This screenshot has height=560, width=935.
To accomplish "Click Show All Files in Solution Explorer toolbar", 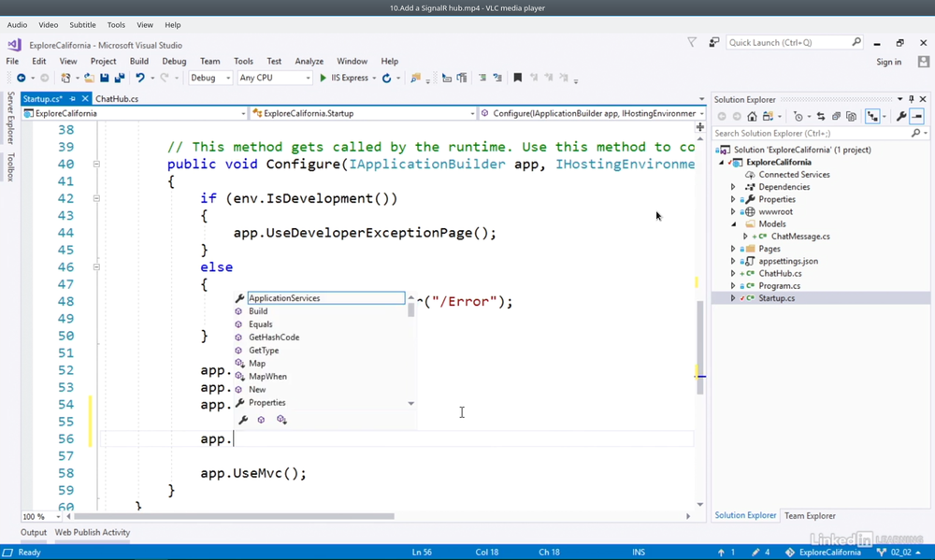I will click(x=851, y=116).
